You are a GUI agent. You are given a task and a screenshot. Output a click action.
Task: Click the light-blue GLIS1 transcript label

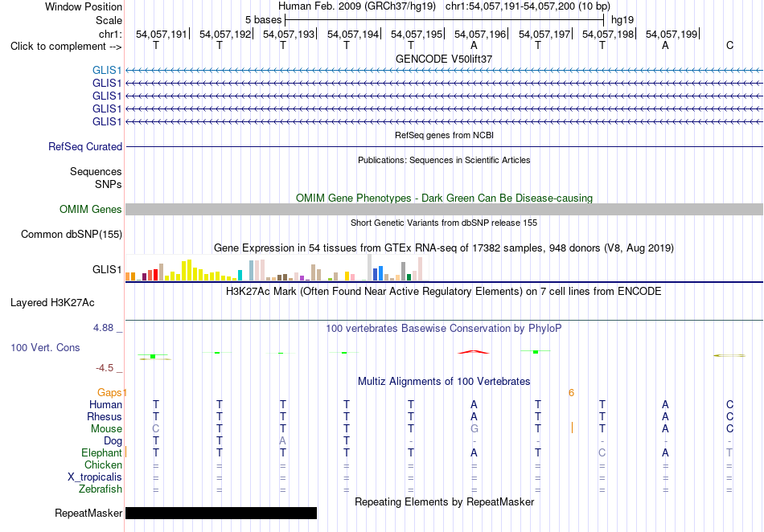coord(107,71)
